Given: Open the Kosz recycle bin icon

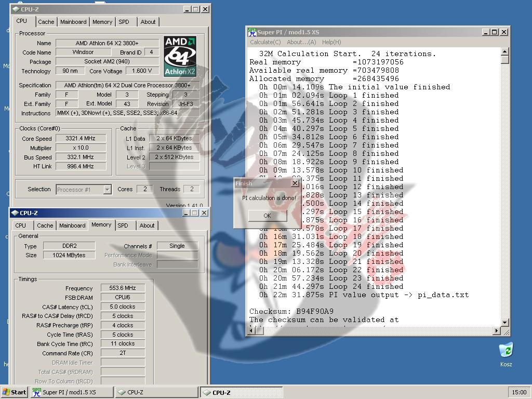Looking at the screenshot, I should [x=506, y=354].
